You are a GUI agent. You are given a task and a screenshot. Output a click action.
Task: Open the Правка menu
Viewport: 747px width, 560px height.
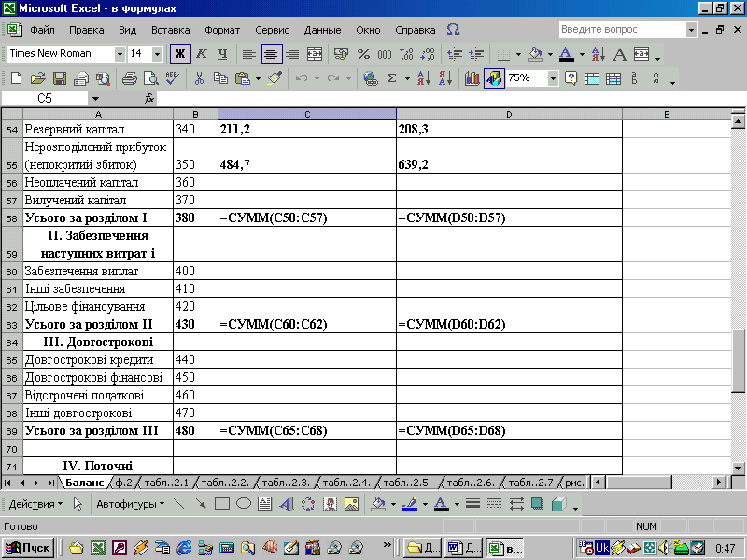(x=86, y=30)
